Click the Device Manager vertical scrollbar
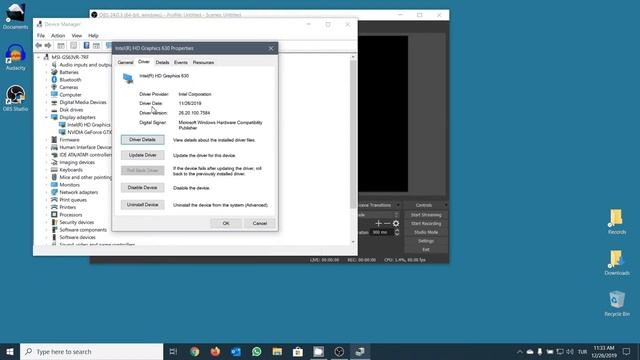This screenshot has width=640, height=360. pos(353,134)
